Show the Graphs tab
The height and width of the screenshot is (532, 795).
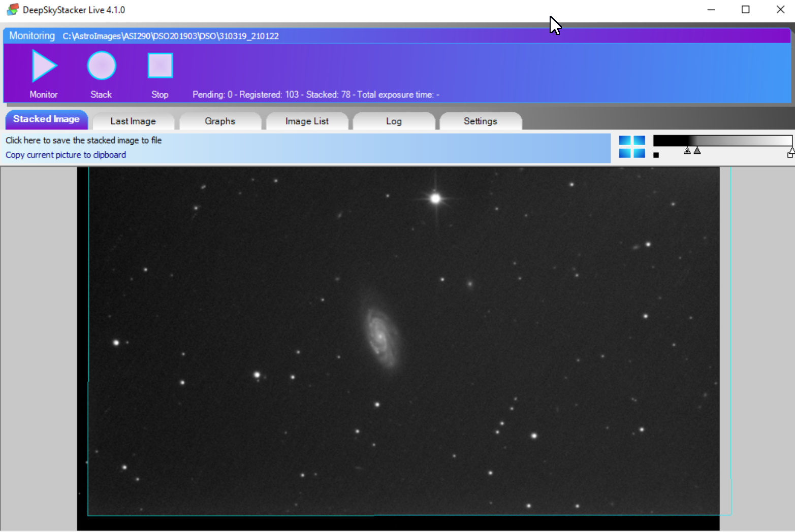[x=220, y=121]
